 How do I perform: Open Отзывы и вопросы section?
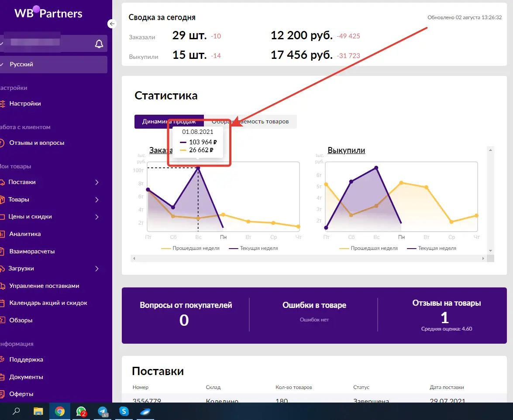tap(37, 143)
